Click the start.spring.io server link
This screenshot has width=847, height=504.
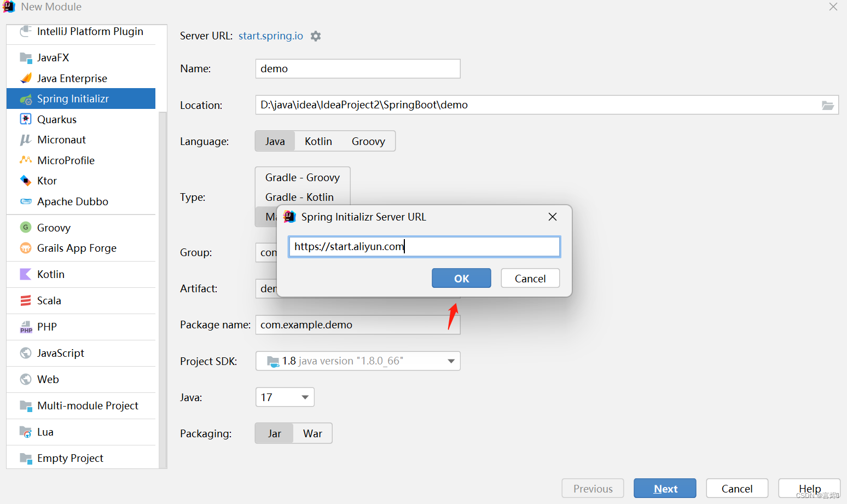pos(271,36)
